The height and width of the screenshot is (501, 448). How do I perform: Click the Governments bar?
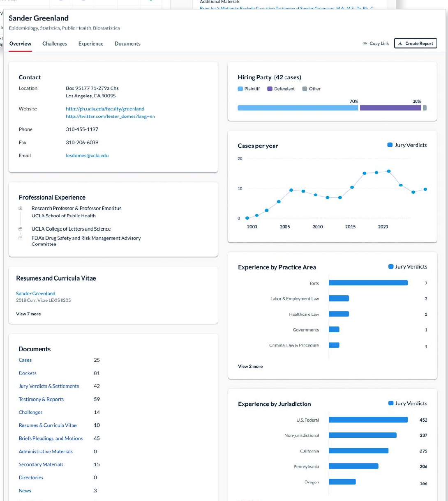(334, 330)
